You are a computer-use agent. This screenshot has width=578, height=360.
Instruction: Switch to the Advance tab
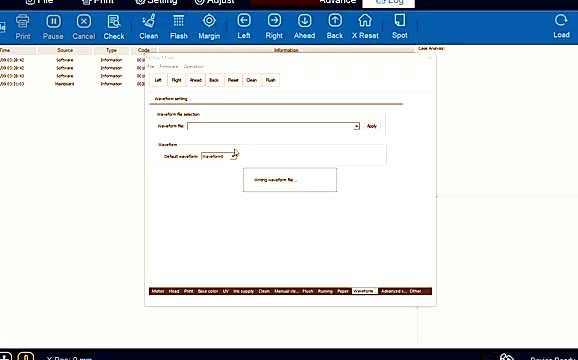(x=337, y=2)
